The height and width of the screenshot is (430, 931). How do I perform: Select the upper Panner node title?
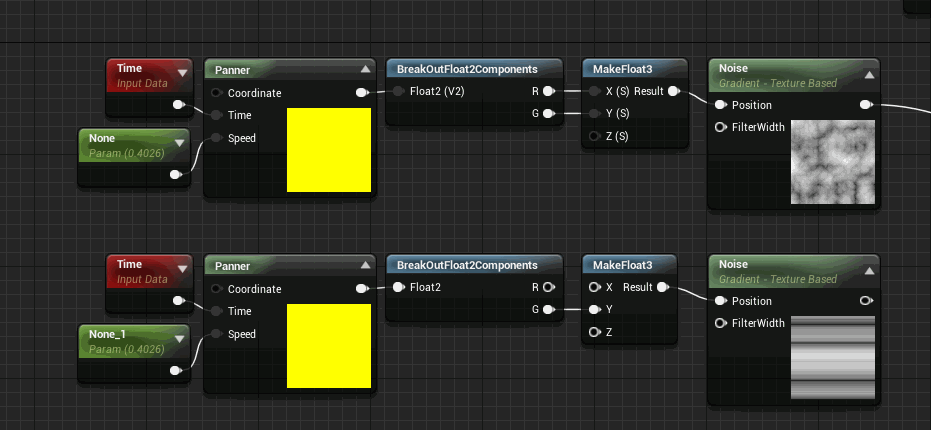coord(232,70)
